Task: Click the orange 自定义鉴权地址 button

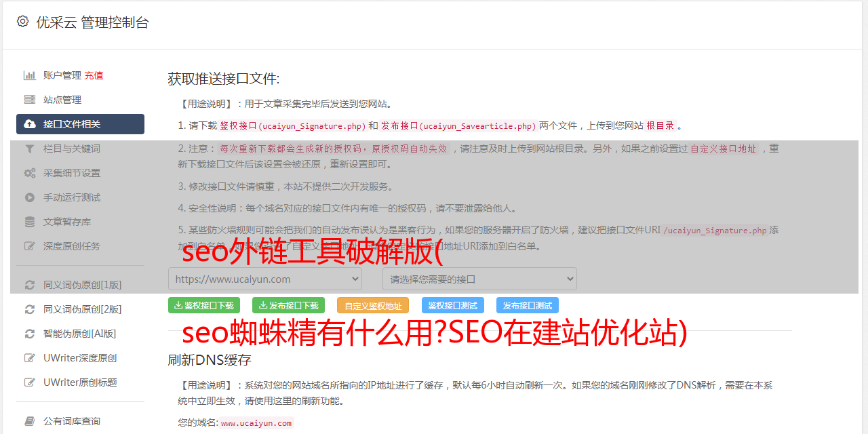Action: (373, 305)
